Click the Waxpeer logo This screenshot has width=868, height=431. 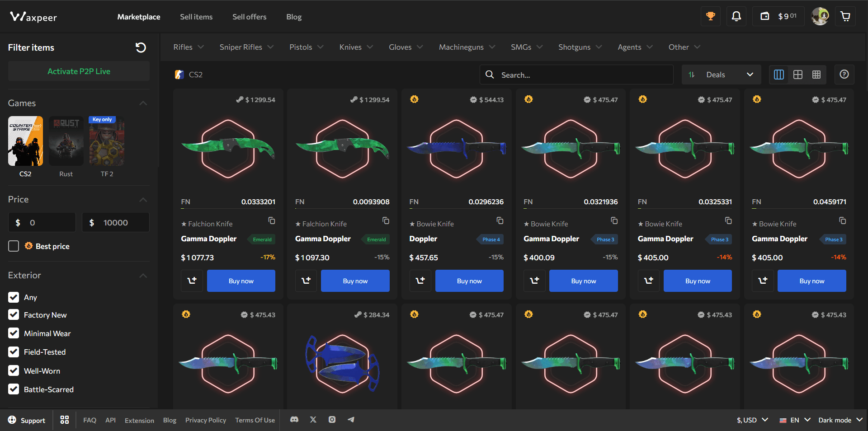(33, 17)
